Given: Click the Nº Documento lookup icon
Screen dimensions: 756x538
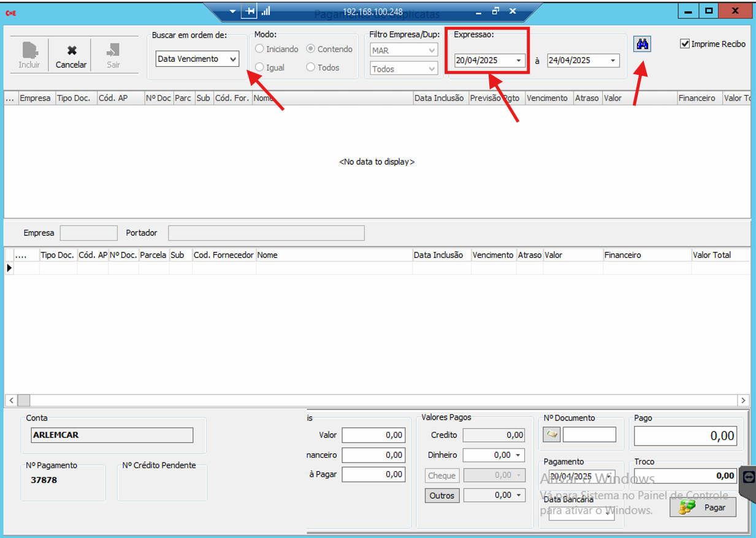Looking at the screenshot, I should point(552,434).
